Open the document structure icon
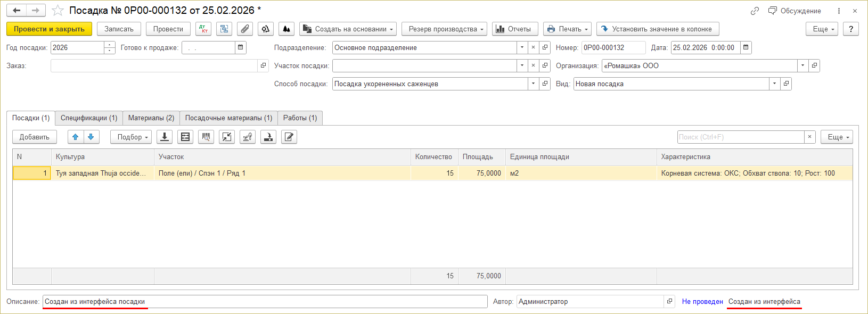This screenshot has height=314, width=868. pos(224,29)
